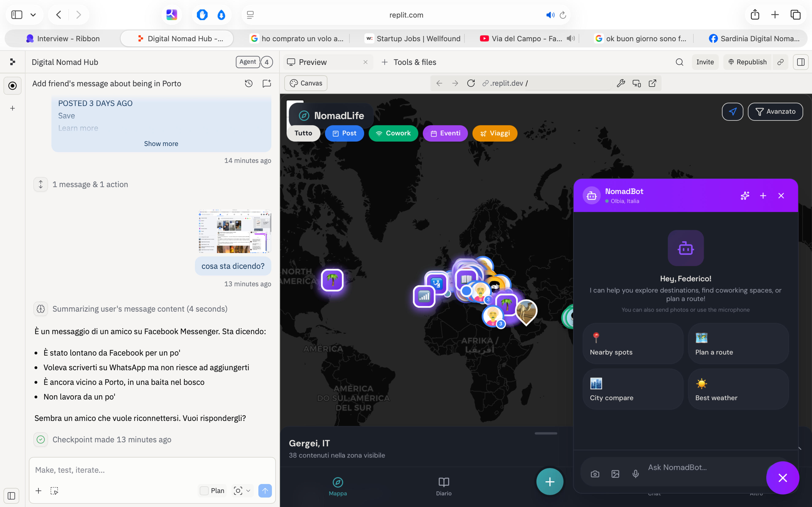Image resolution: width=812 pixels, height=507 pixels.
Task: Switch to the Startup Jobs Wellfound tab
Action: [x=413, y=39]
